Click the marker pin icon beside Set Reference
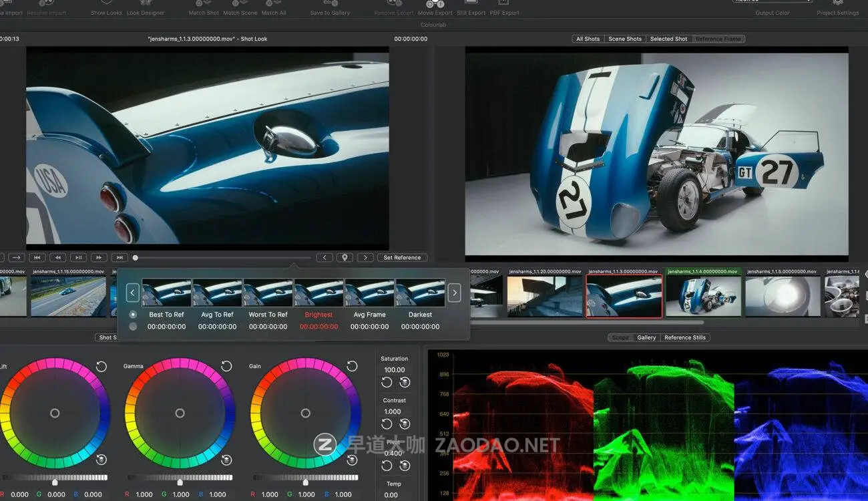868x501 pixels. click(345, 258)
